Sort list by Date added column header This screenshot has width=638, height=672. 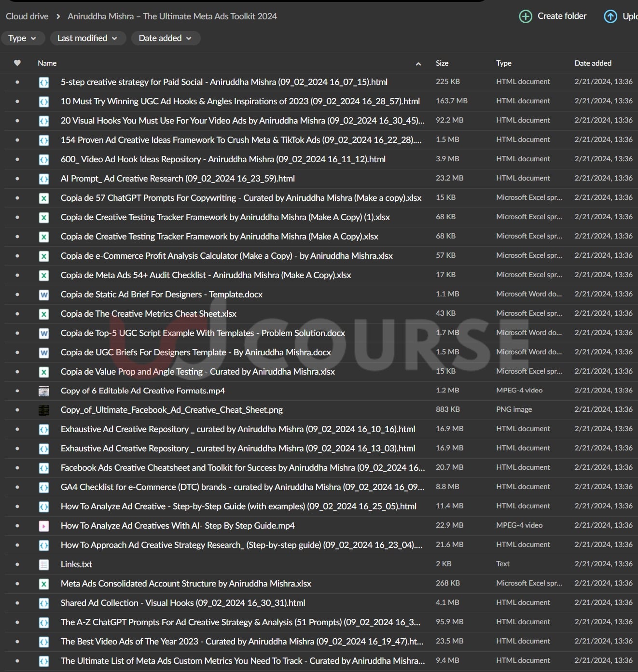point(593,63)
